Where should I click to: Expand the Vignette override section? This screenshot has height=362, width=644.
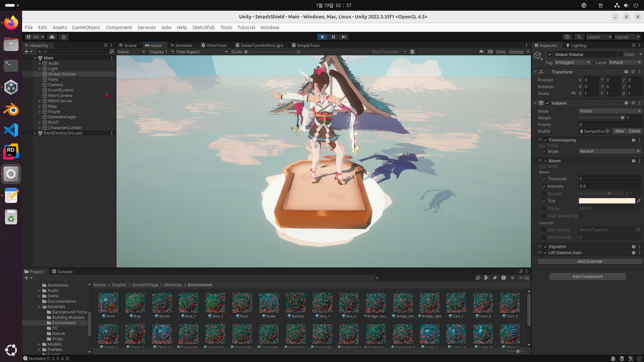(x=540, y=246)
